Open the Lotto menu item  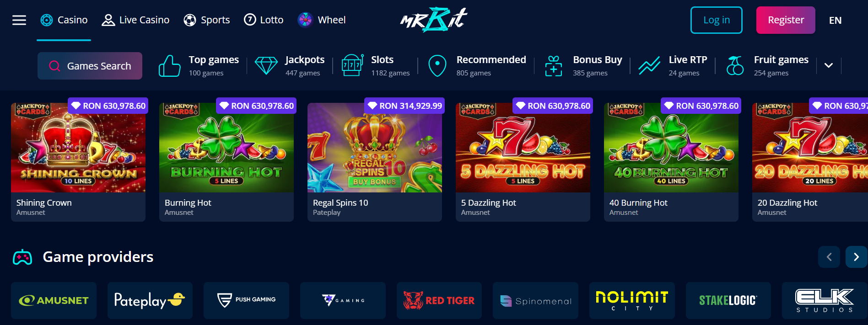coord(264,20)
